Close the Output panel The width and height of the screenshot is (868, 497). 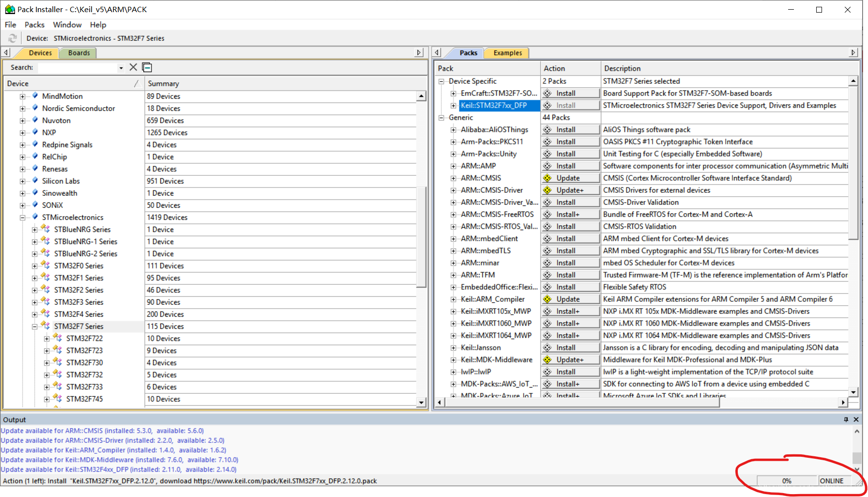(x=856, y=419)
